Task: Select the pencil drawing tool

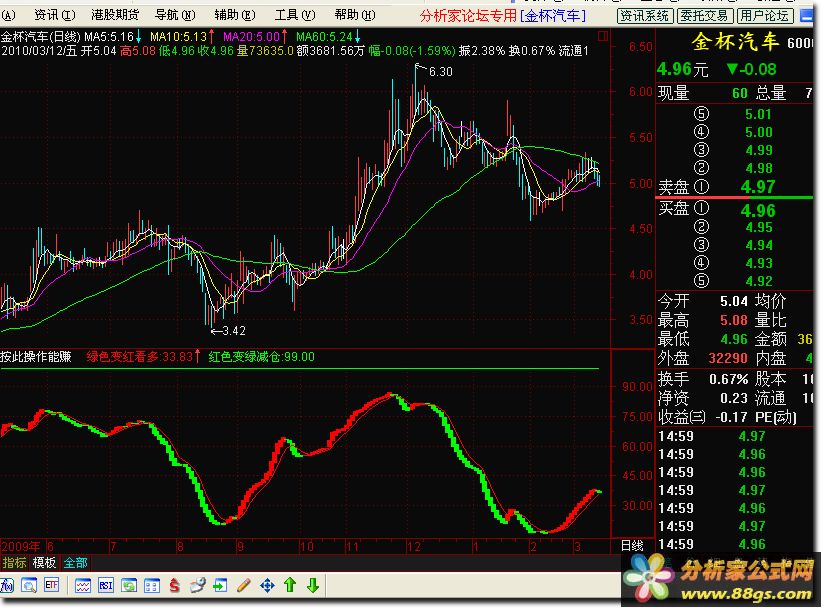Action: tap(244, 585)
